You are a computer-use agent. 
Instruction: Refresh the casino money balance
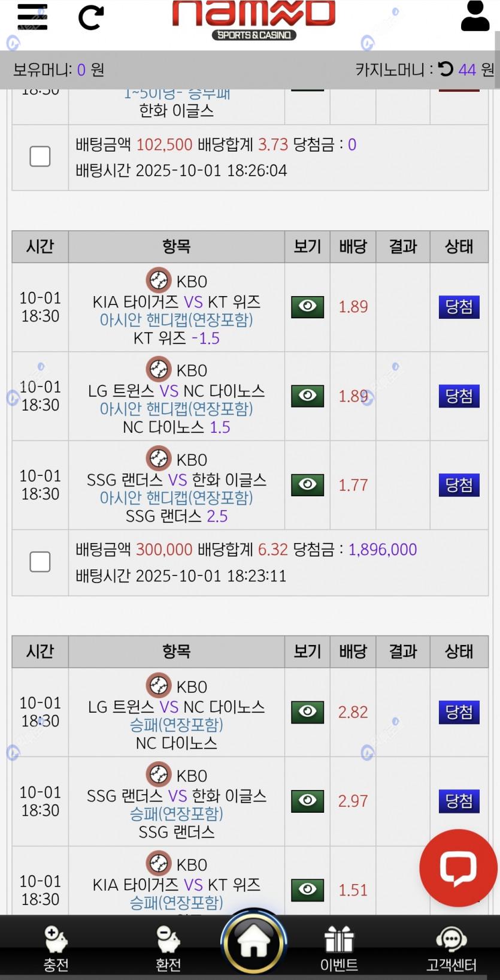(x=446, y=69)
